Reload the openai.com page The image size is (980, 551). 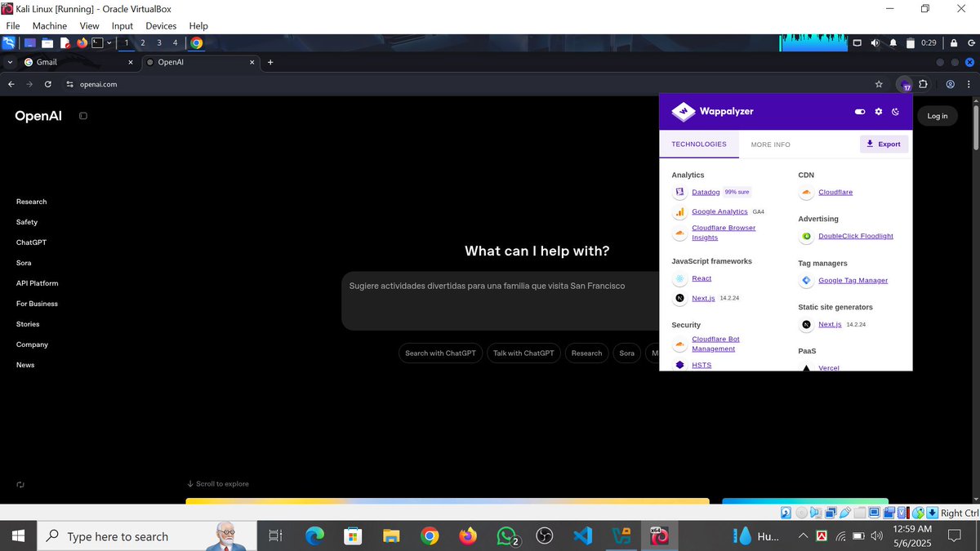(48, 83)
